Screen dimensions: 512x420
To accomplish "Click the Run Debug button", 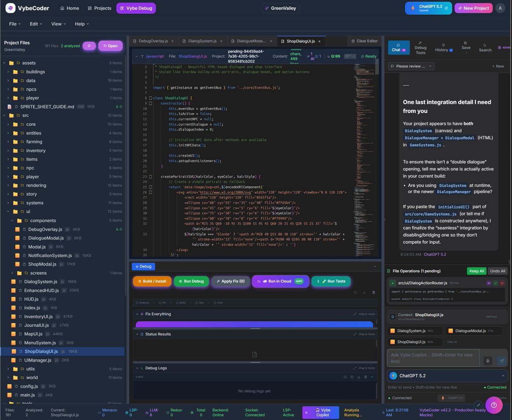I will (191, 281).
